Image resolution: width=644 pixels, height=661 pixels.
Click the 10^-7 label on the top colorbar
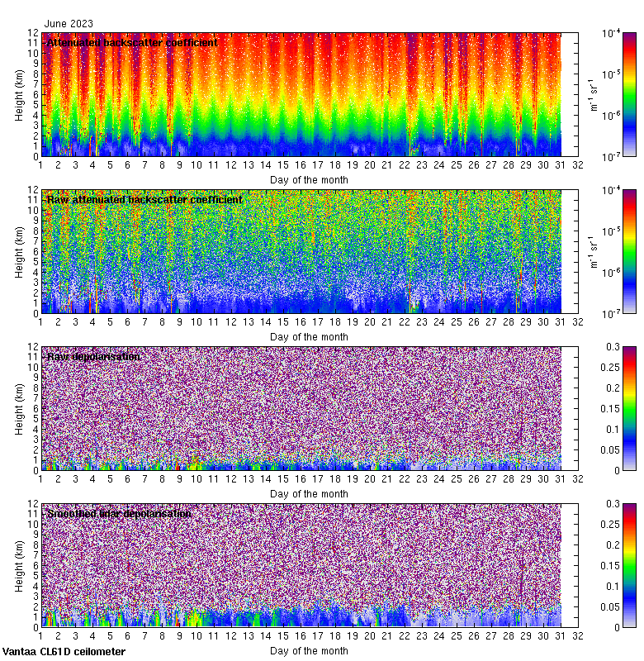pyautogui.click(x=611, y=156)
